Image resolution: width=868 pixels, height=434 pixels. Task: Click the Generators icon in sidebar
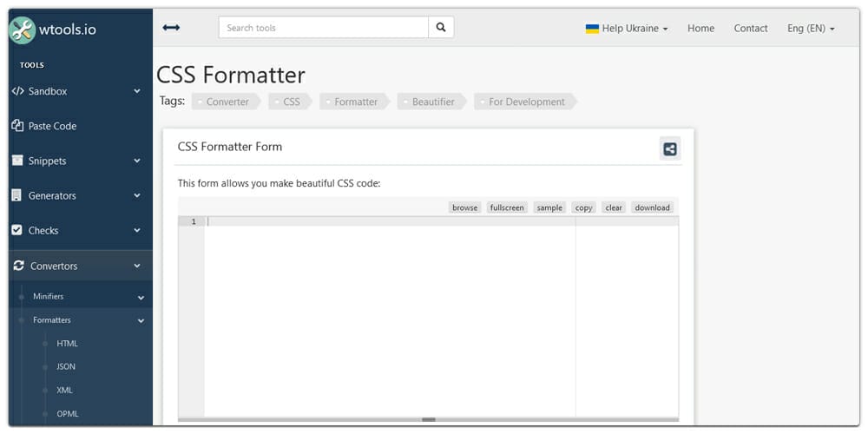pyautogui.click(x=16, y=195)
